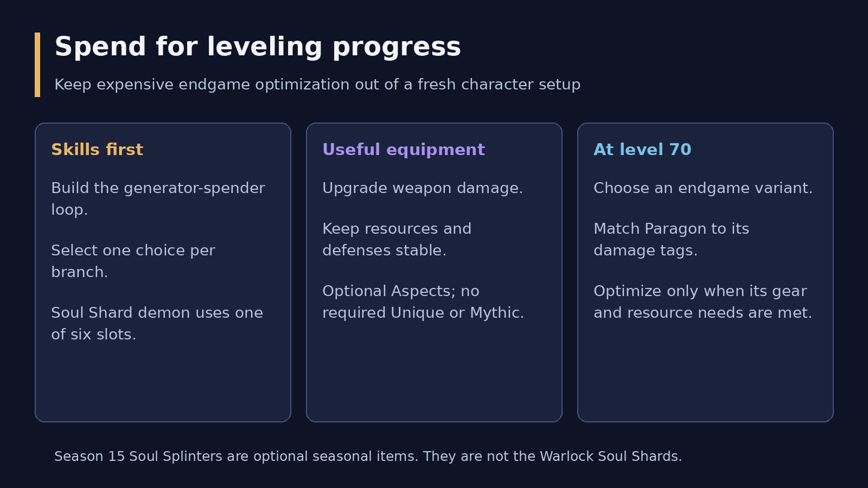Click the 'Useful equipment' card heading
868x488 pixels.
tap(403, 150)
